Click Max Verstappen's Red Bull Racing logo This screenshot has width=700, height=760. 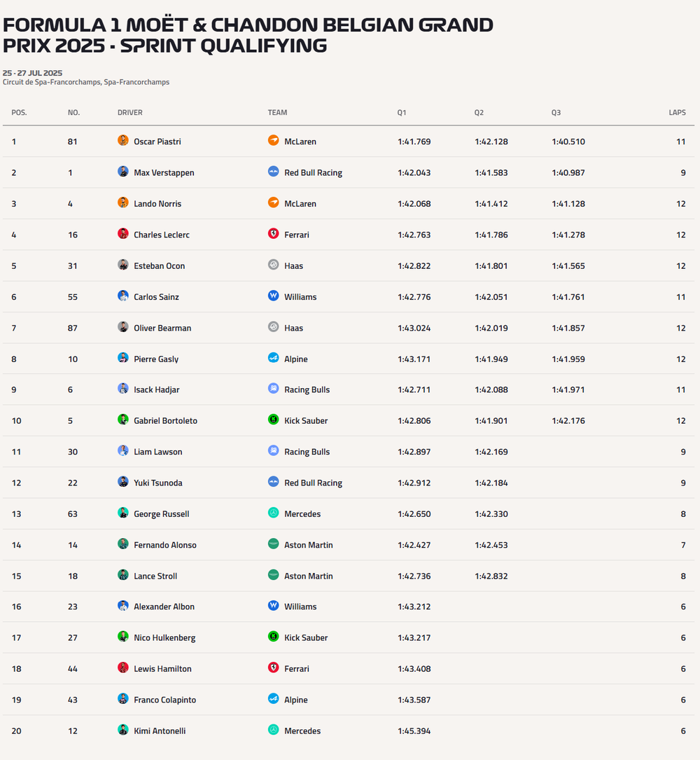(273, 172)
